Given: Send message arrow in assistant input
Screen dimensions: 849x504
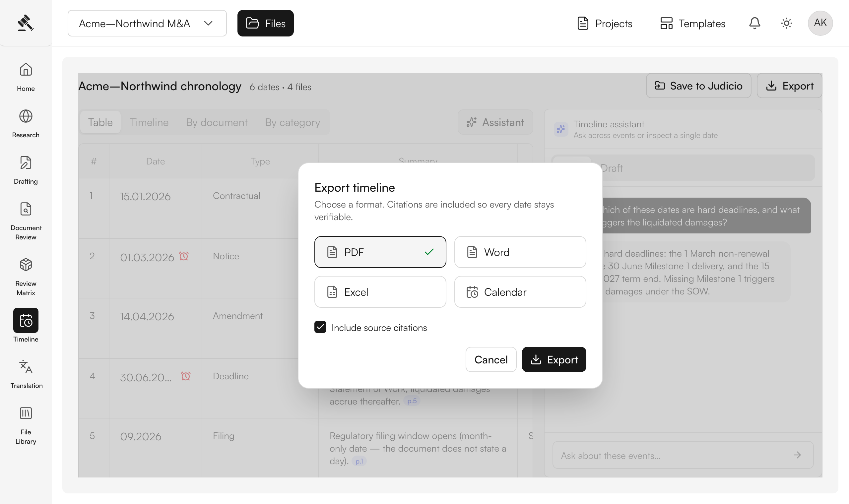Looking at the screenshot, I should [797, 455].
